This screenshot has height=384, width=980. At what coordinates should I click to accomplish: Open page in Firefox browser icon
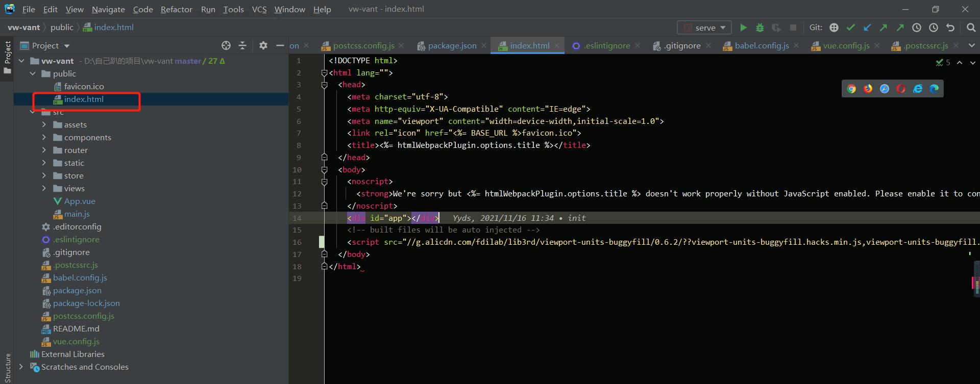point(868,89)
